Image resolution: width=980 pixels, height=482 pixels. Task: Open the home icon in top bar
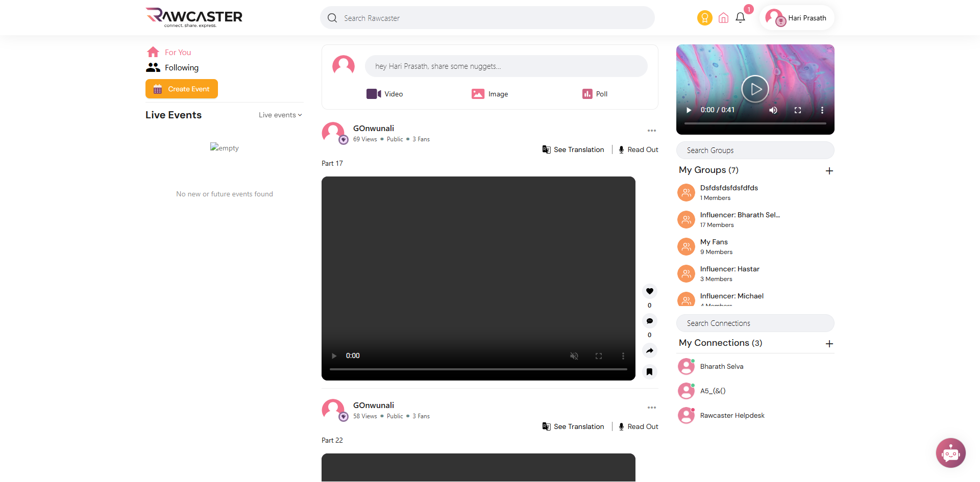coord(723,18)
